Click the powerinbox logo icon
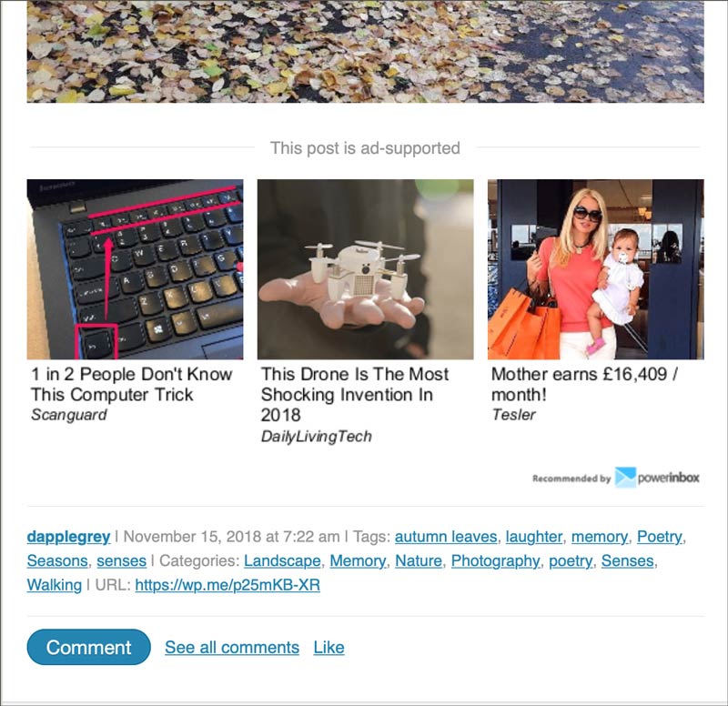728x706 pixels. tap(625, 478)
